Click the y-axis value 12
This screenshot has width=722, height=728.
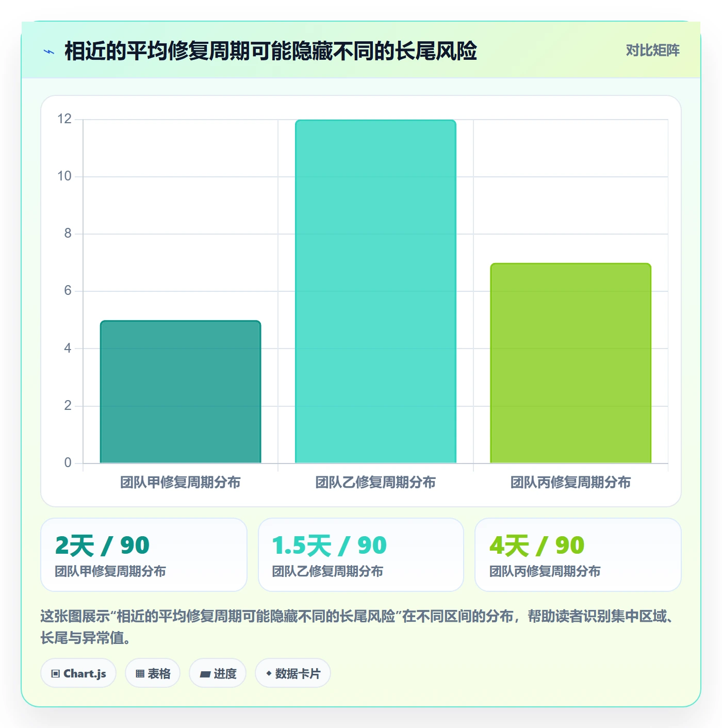coord(64,119)
